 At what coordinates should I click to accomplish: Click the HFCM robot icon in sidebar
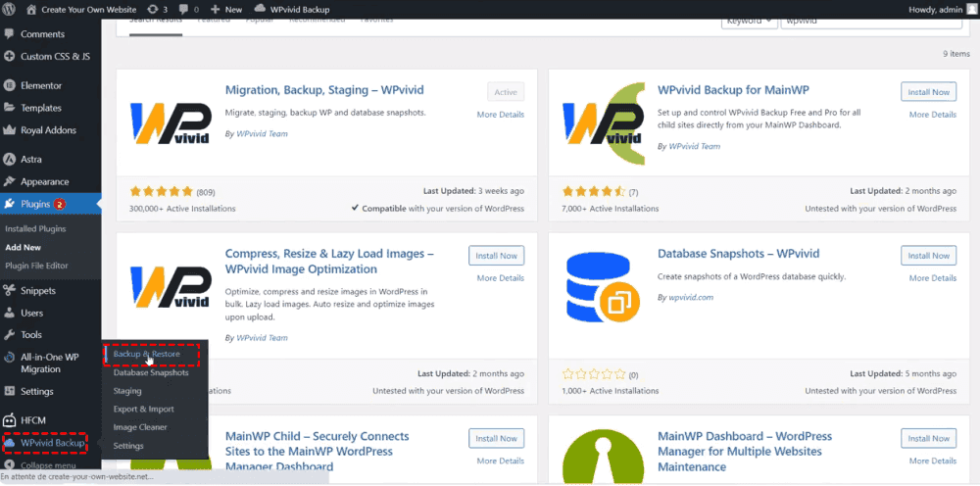[x=10, y=420]
